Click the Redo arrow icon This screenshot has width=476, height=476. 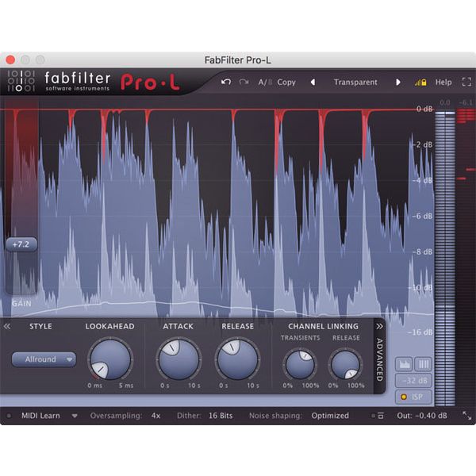tap(244, 82)
